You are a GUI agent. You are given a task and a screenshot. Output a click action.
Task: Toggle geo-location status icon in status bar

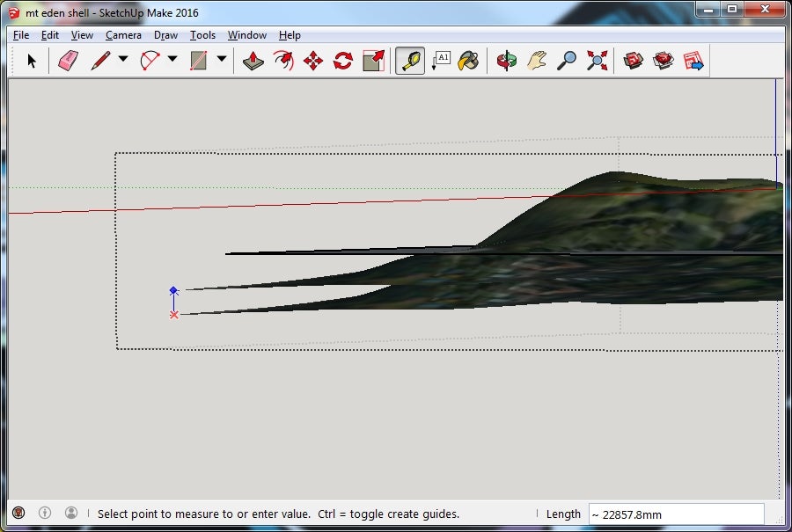click(x=18, y=513)
